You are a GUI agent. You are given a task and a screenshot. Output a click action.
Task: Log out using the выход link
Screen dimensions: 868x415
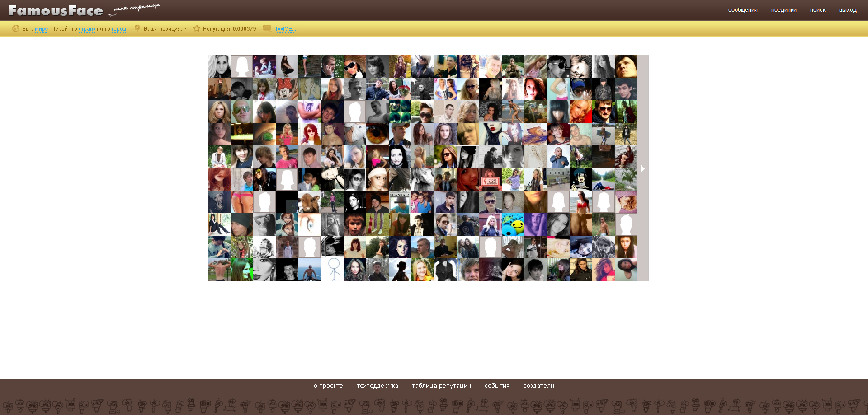848,10
